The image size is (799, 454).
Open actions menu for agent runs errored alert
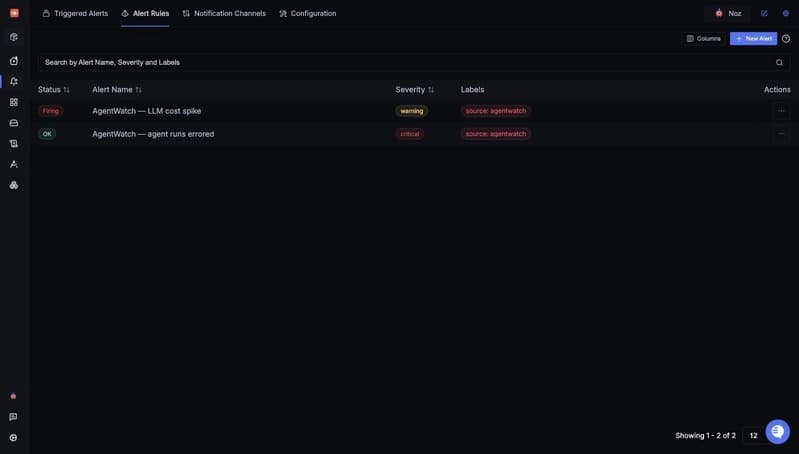coord(781,134)
